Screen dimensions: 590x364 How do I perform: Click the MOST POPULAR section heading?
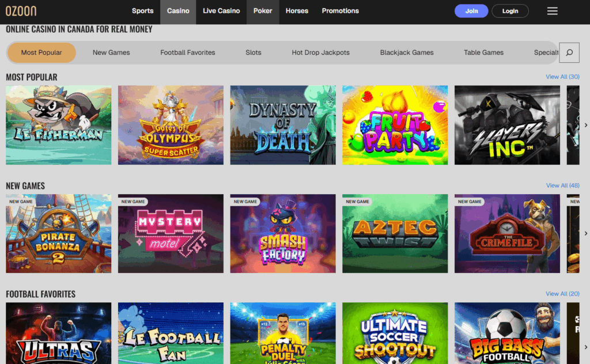click(32, 77)
